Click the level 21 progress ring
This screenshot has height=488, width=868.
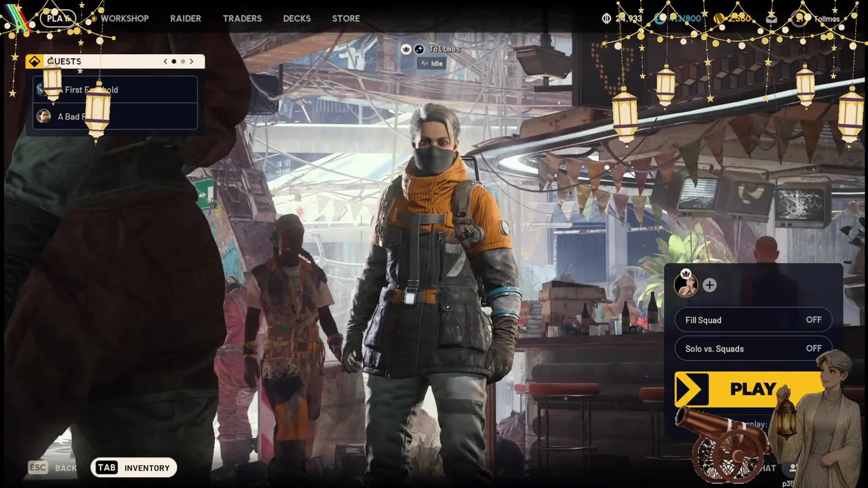798,18
